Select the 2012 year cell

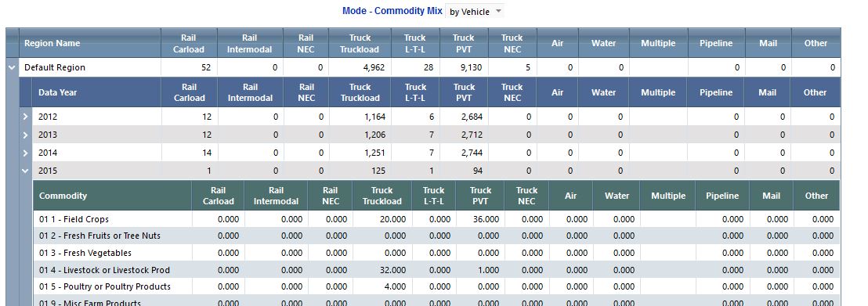pos(97,117)
